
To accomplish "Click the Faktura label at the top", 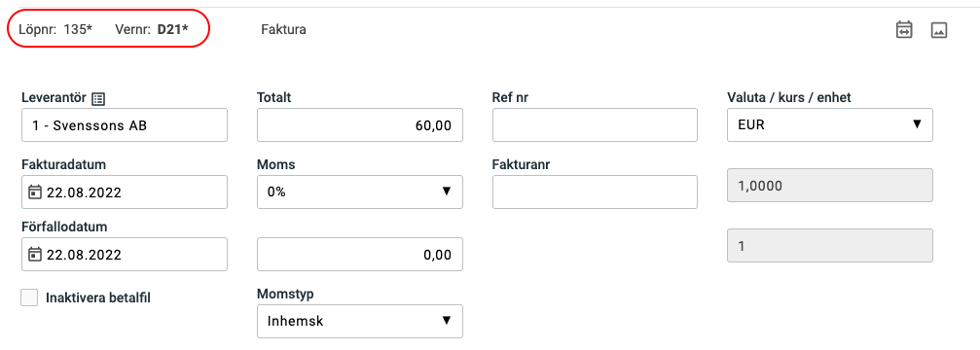I will pyautogui.click(x=283, y=29).
